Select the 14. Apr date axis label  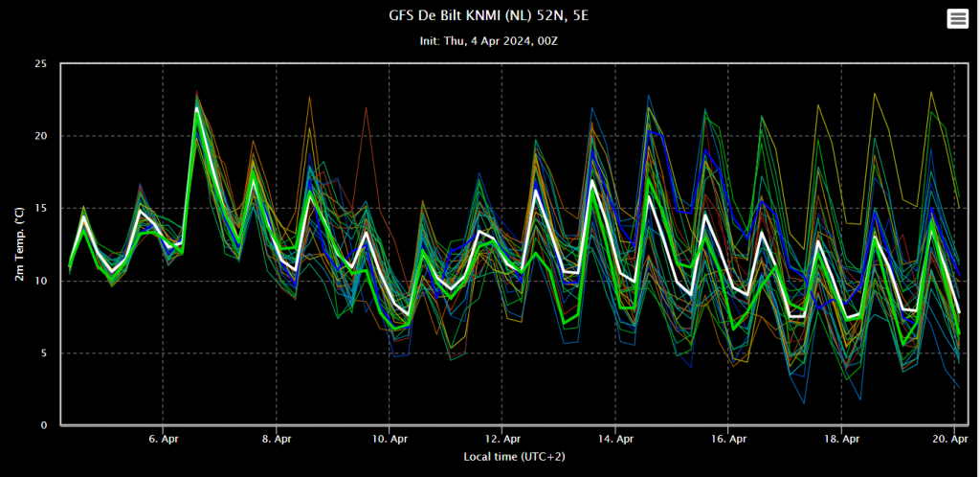(x=615, y=439)
